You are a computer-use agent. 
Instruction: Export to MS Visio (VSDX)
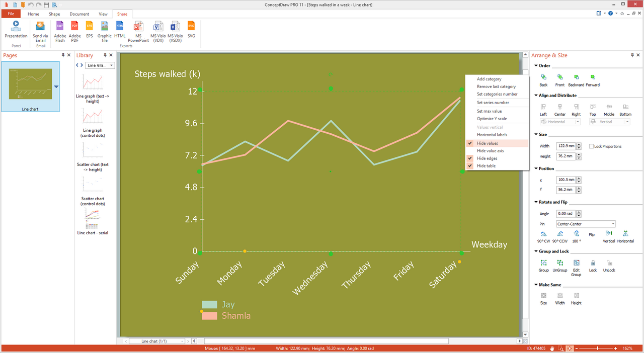[x=175, y=31]
